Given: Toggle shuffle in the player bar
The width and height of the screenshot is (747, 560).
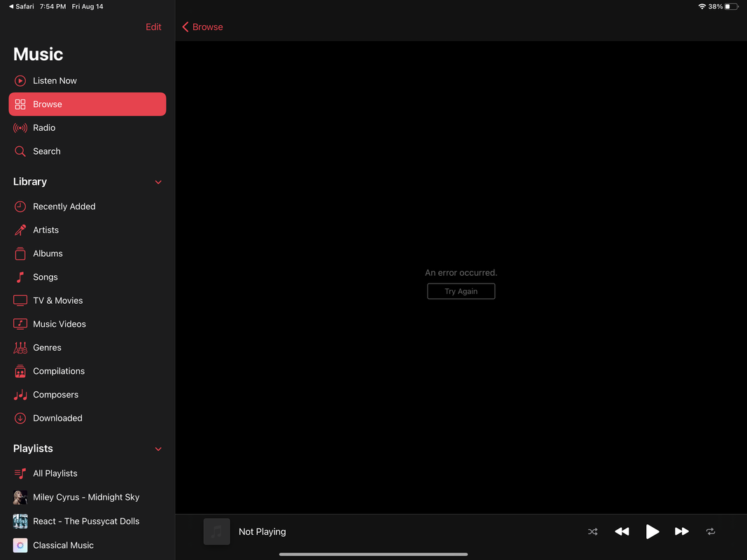Looking at the screenshot, I should click(x=593, y=531).
